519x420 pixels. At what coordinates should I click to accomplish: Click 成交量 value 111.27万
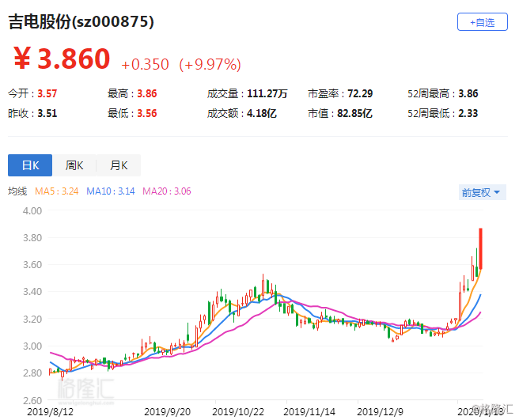pos(267,93)
